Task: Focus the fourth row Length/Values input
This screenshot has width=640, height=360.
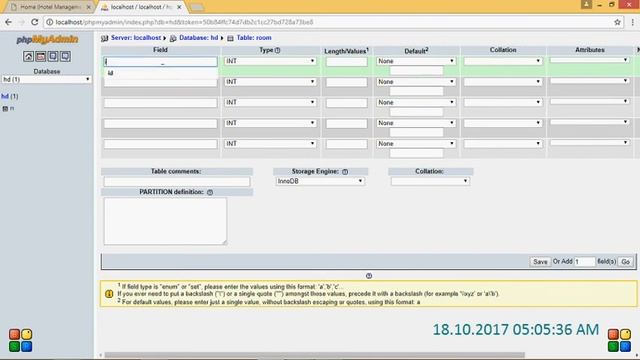Action: [x=347, y=124]
